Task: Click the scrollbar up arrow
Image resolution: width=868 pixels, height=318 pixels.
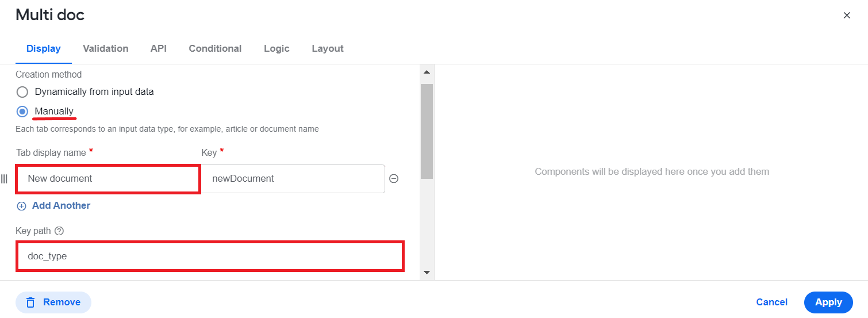Action: (427, 72)
